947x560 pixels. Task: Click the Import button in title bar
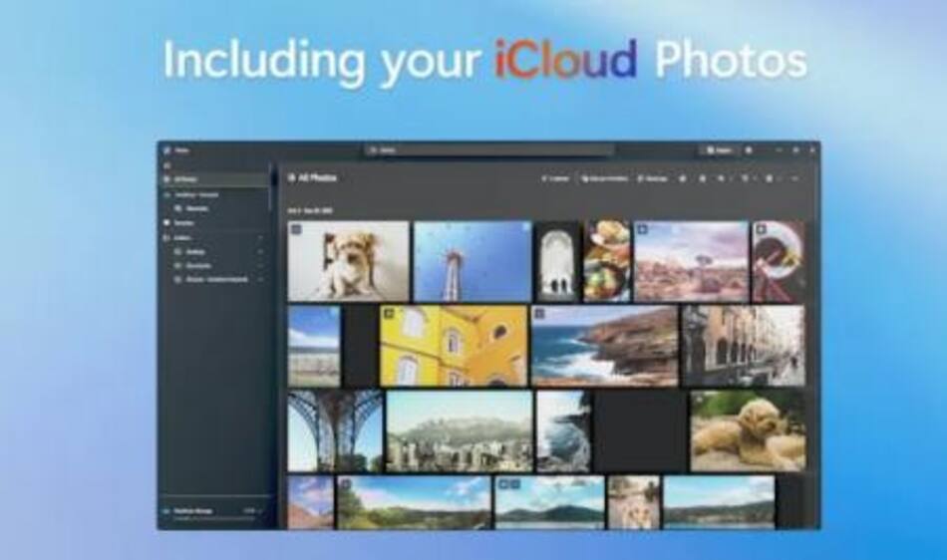click(719, 149)
